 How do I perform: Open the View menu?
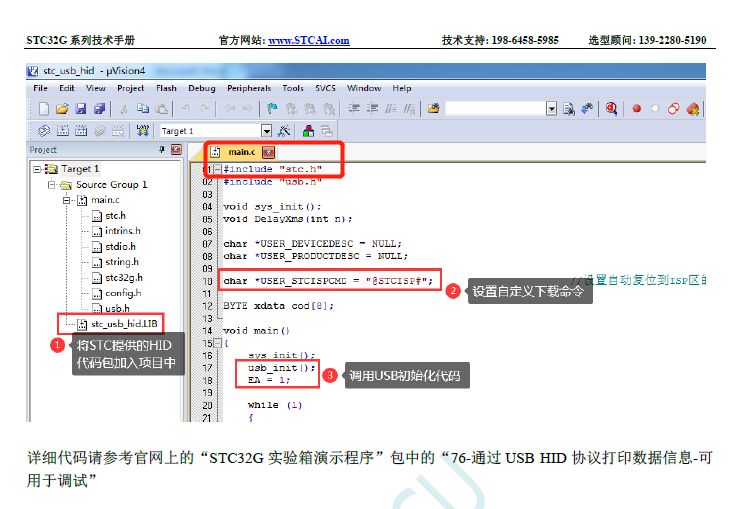click(95, 88)
